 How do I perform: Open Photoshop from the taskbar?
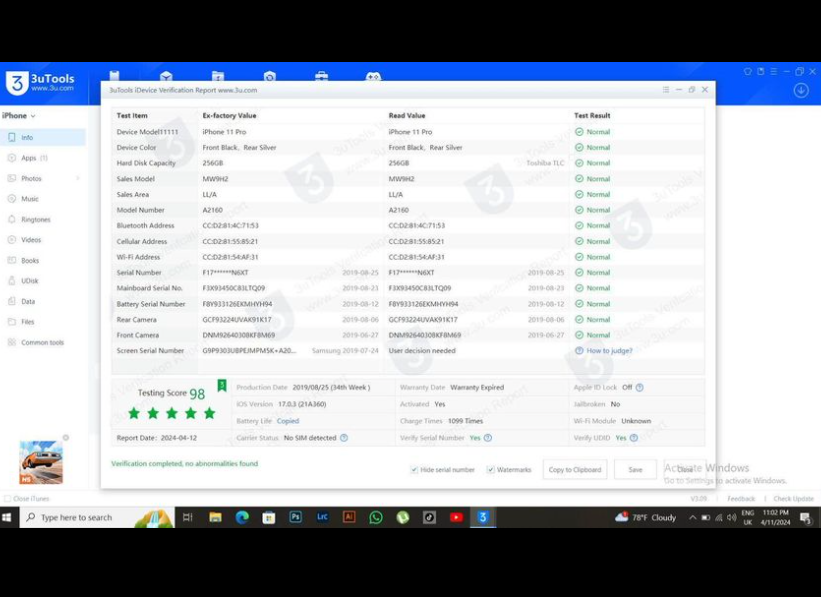coord(296,517)
